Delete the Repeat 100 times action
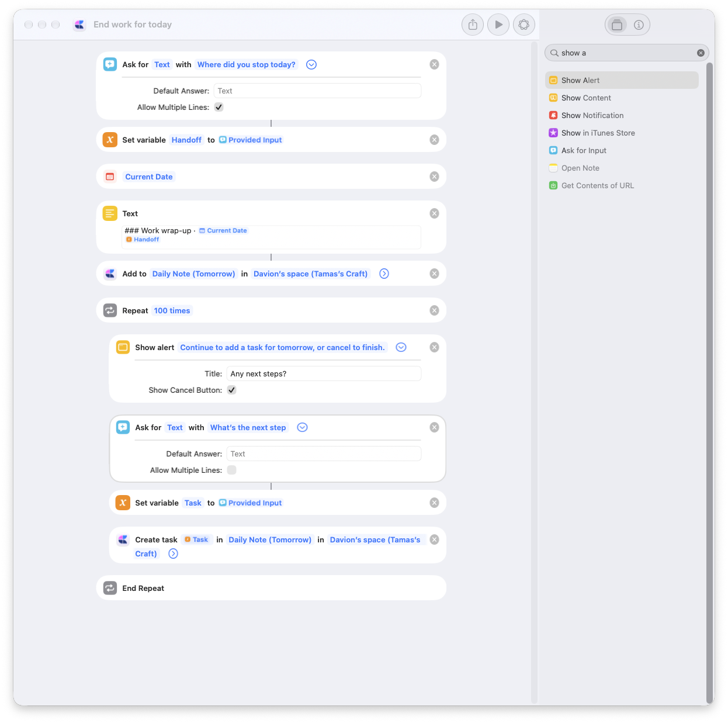The height and width of the screenshot is (723, 728). [x=434, y=310]
